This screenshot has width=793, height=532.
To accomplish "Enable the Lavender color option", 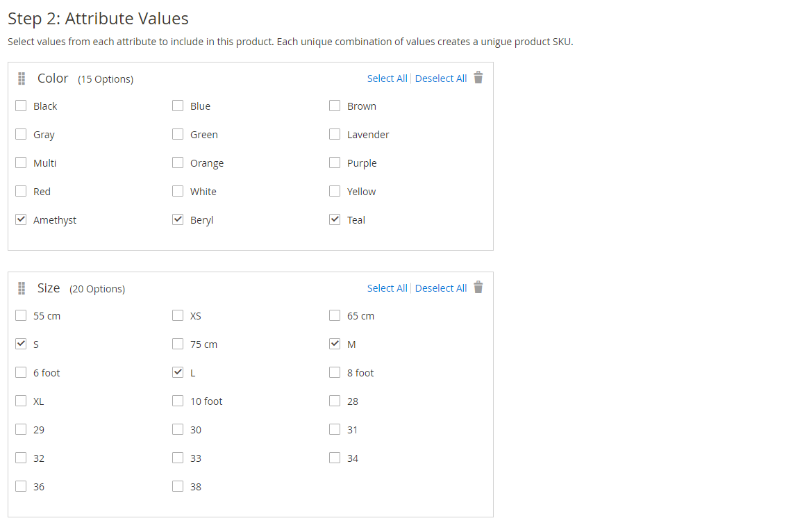I will pos(334,134).
